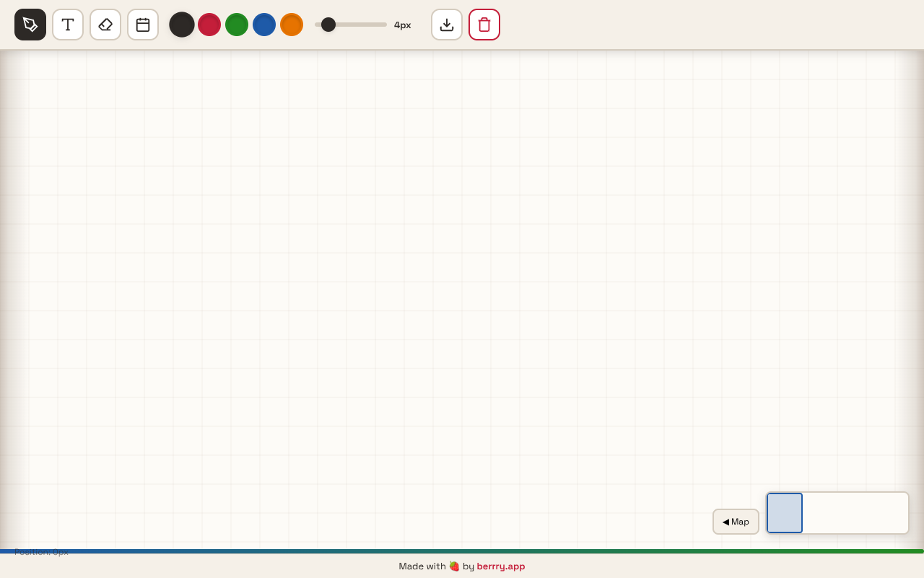924x578 pixels.
Task: Select the Text tool
Action: click(x=68, y=25)
